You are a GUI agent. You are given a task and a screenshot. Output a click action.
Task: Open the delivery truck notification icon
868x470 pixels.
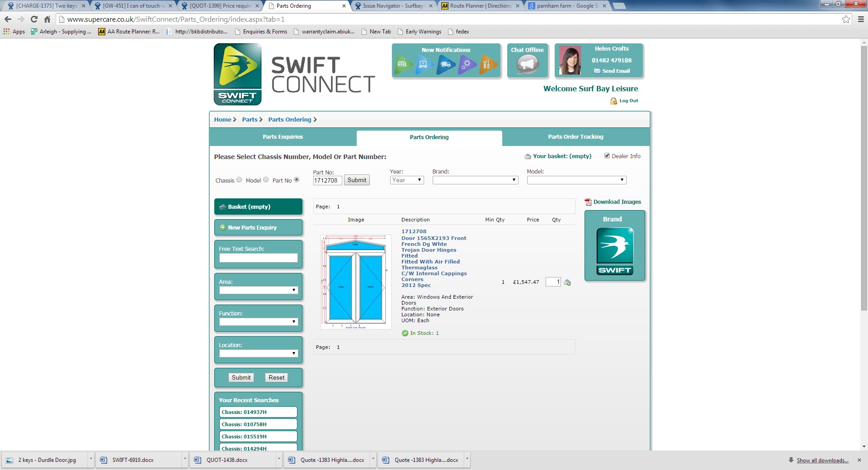pos(445,65)
